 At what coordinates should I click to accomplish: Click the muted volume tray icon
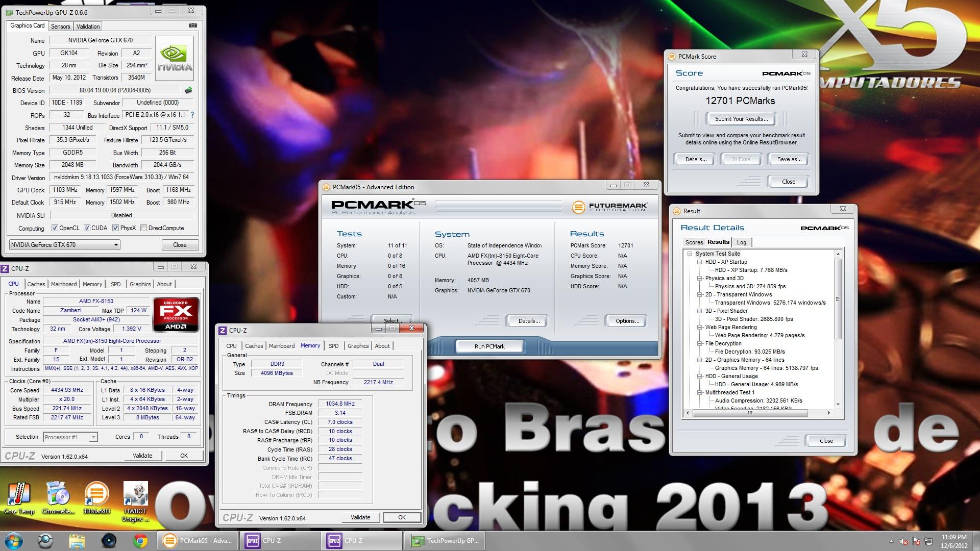click(x=904, y=541)
